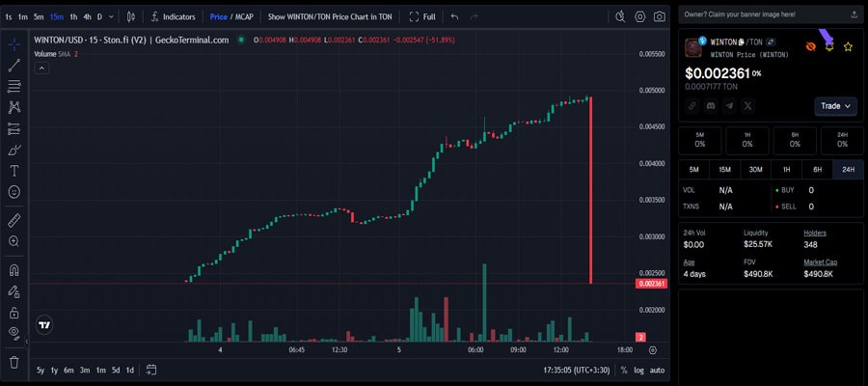The height and width of the screenshot is (386, 868).
Task: Toggle log scale mode
Action: point(638,370)
